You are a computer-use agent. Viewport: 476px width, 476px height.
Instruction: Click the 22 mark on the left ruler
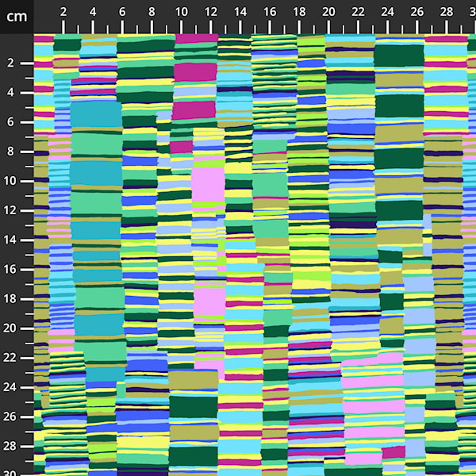coord(11,357)
